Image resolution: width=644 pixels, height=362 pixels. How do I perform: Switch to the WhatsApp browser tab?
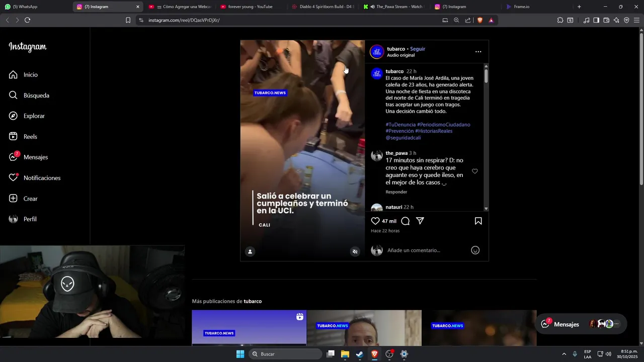point(35,7)
